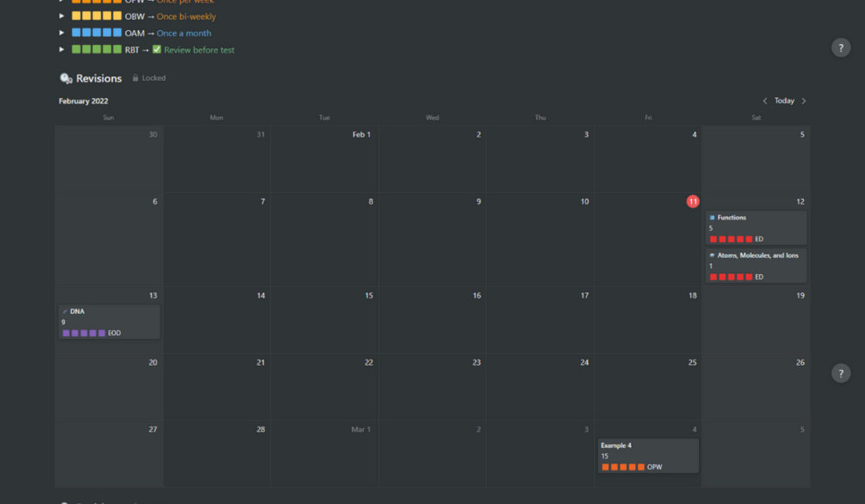Open the Functions card on February 12

pos(756,228)
